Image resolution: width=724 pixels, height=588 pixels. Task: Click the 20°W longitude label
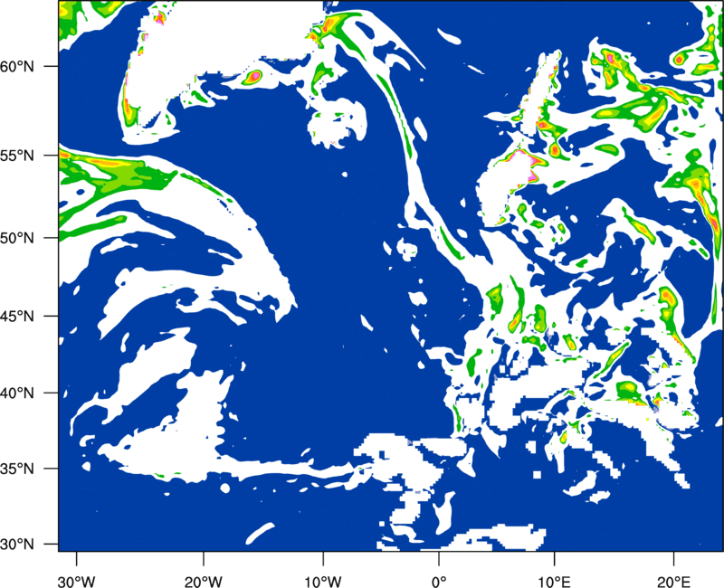[x=204, y=582]
